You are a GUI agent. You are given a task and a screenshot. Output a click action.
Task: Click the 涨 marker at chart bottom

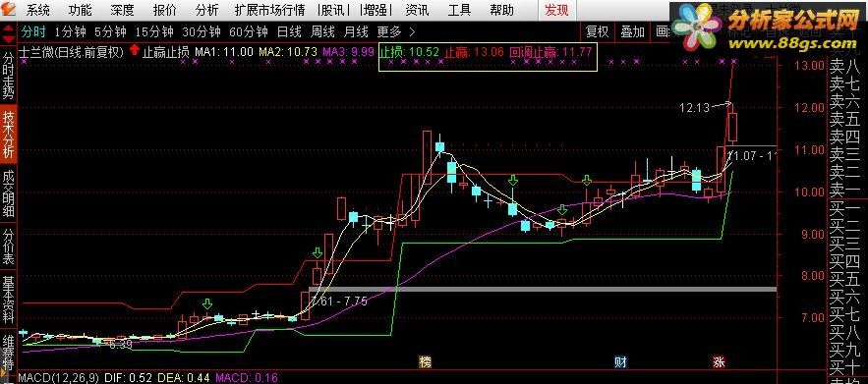tap(720, 362)
